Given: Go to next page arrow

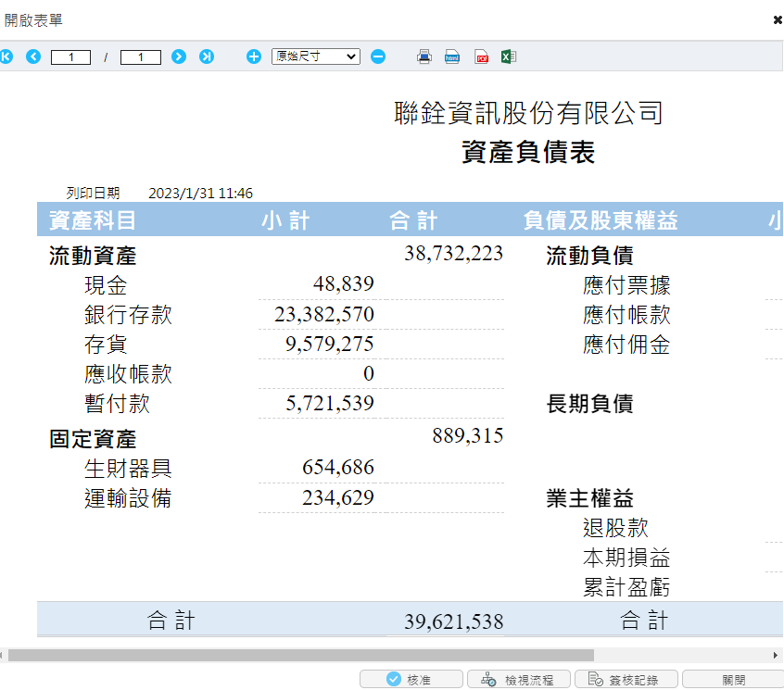Looking at the screenshot, I should pyautogui.click(x=179, y=56).
